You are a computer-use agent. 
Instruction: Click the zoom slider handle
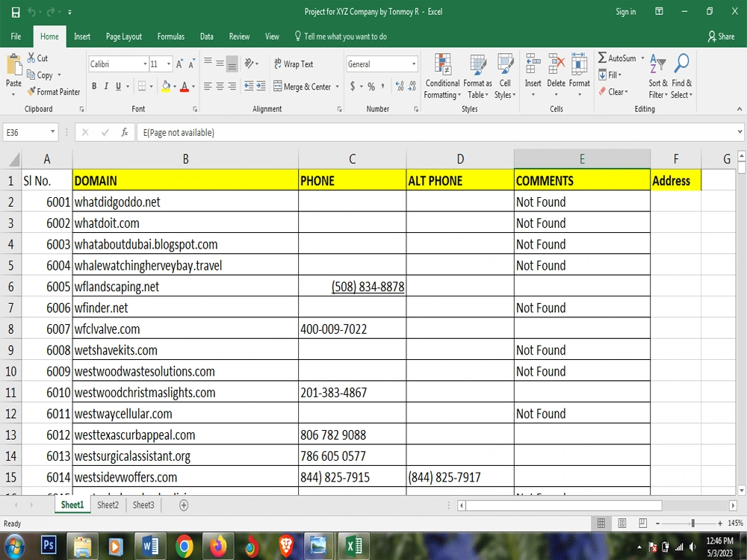pyautogui.click(x=692, y=523)
